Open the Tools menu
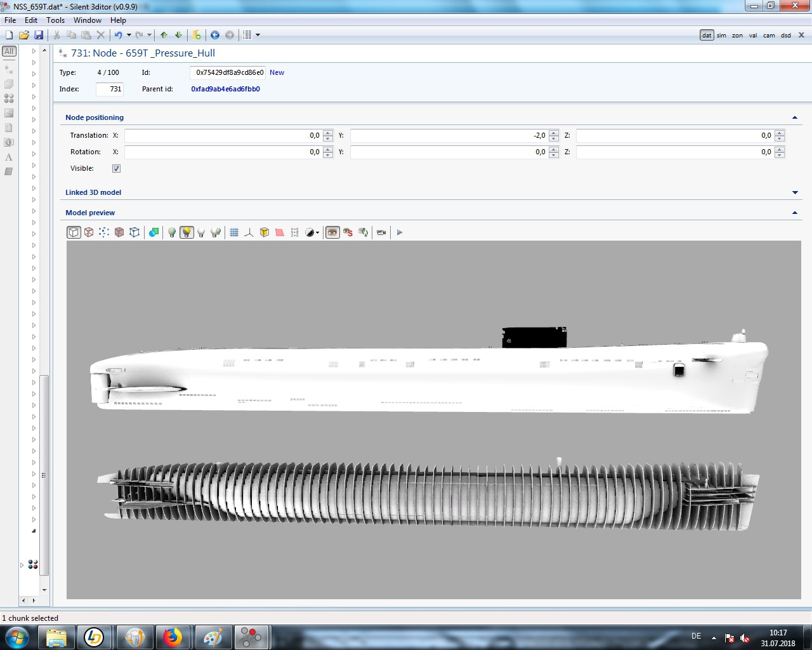The image size is (812, 650). pyautogui.click(x=56, y=20)
